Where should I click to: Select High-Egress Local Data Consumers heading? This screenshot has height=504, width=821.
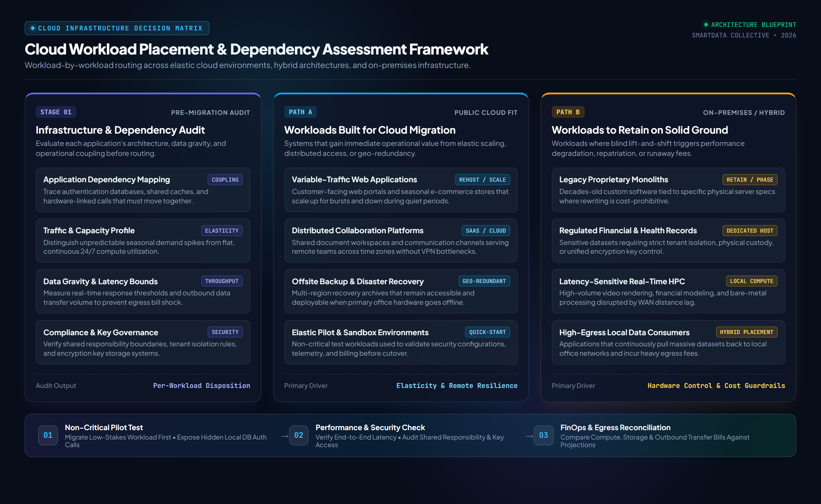(x=624, y=333)
